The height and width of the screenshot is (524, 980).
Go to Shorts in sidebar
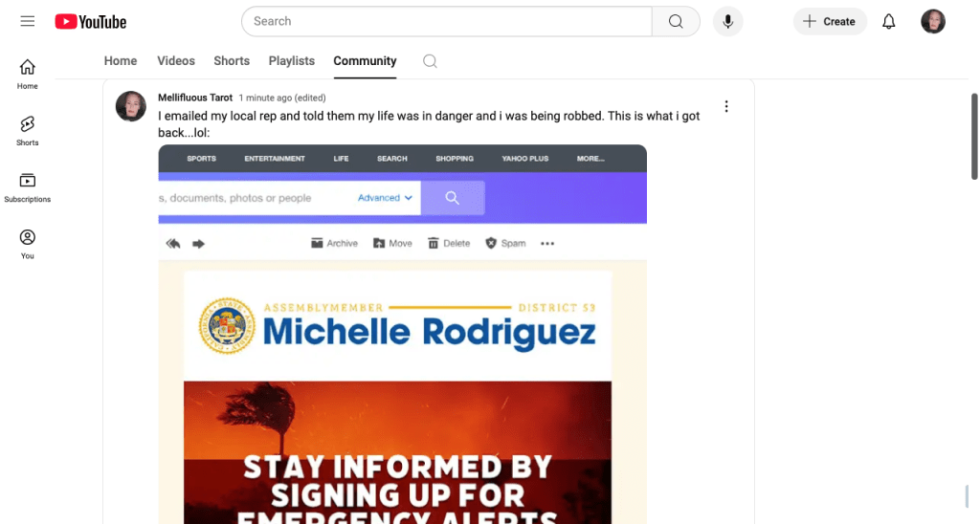point(28,130)
